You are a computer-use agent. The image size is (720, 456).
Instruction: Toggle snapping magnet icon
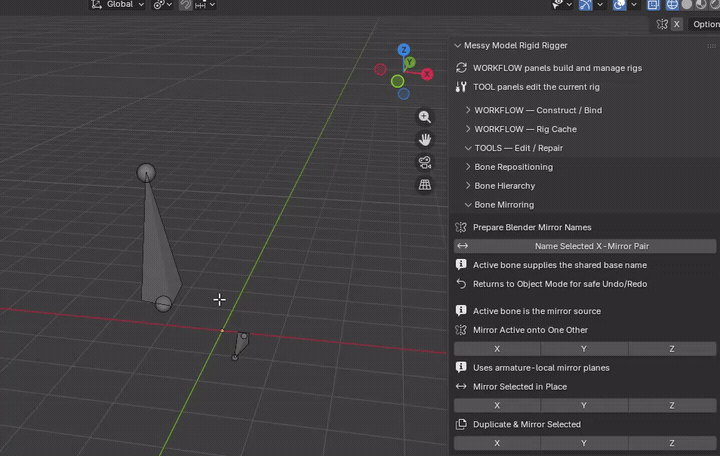coord(186,5)
